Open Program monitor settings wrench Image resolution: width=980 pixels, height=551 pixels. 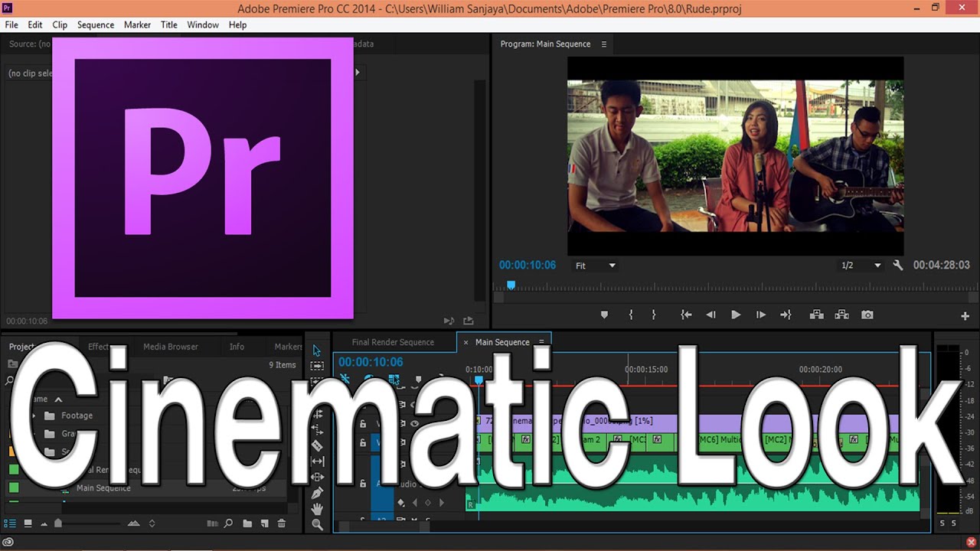pyautogui.click(x=898, y=265)
